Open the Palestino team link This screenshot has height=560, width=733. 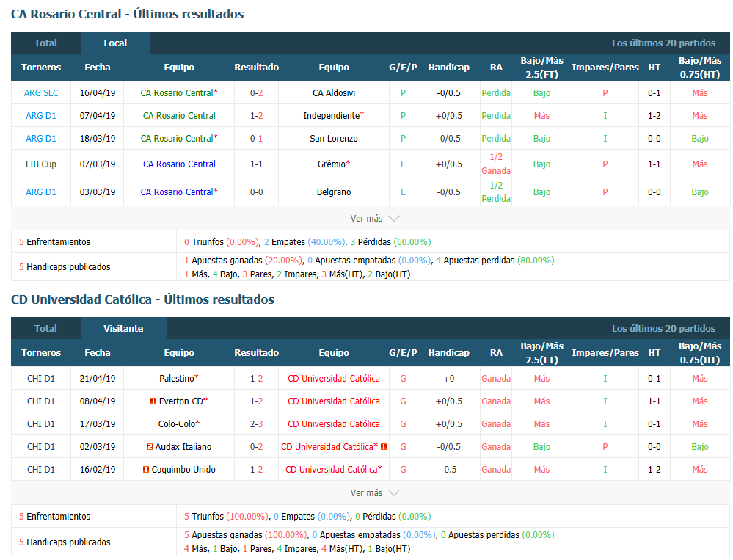tap(177, 379)
